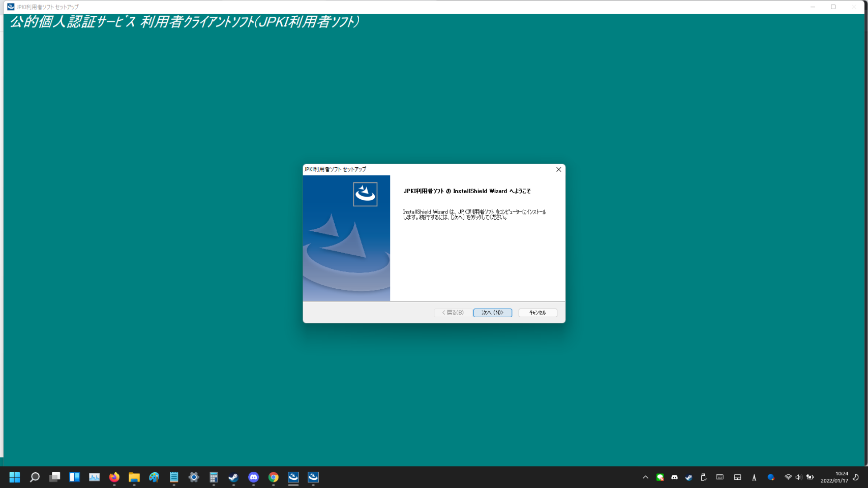868x488 pixels.
Task: Toggle the IME input mode indicator A
Action: (x=754, y=477)
